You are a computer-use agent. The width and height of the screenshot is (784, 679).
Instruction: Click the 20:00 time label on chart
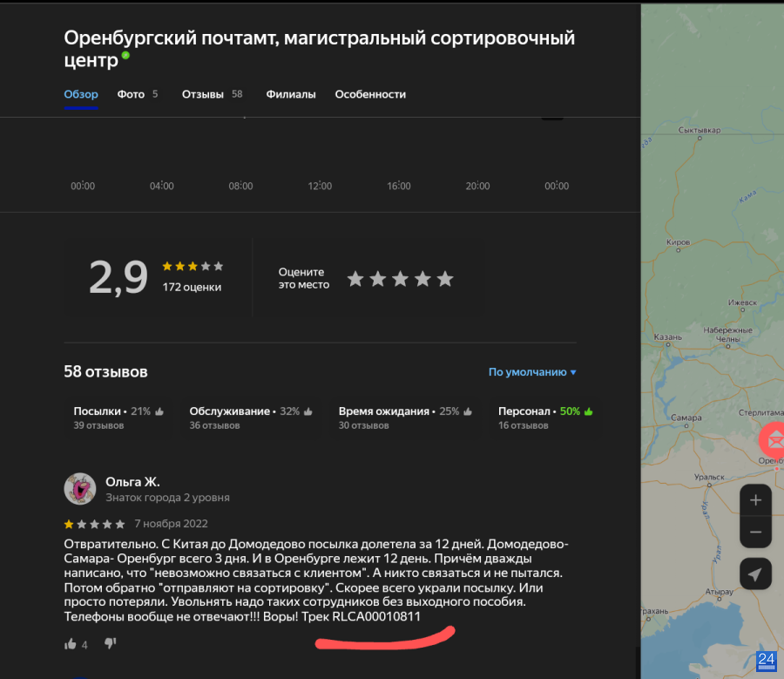point(477,187)
